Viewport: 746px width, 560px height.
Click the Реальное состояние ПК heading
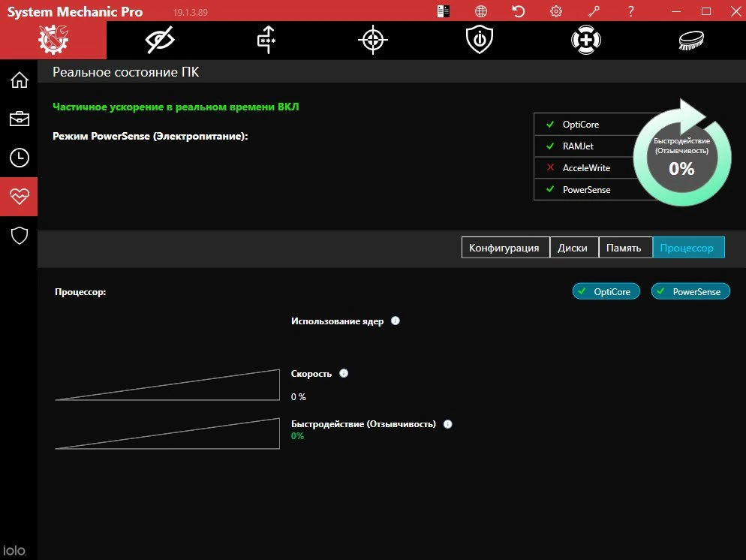[x=125, y=72]
